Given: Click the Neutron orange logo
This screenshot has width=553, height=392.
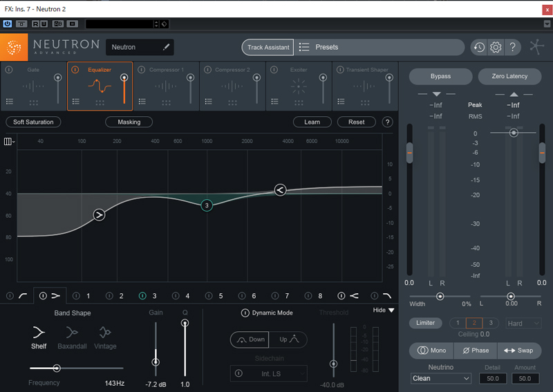Looking at the screenshot, I should click(x=14, y=47).
